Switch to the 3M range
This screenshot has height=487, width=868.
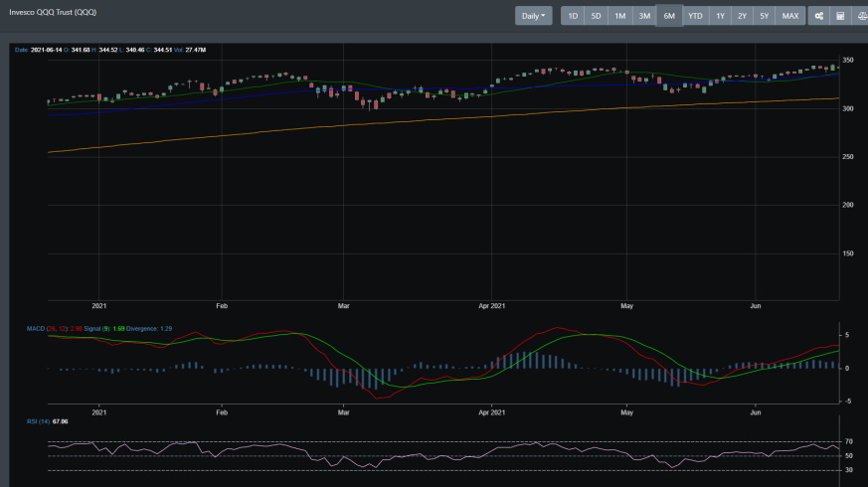coord(644,16)
